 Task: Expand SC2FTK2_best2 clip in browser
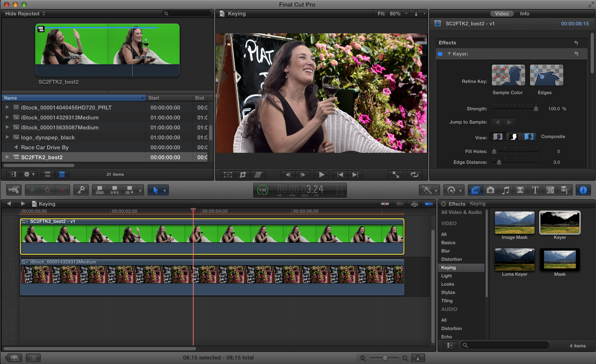pos(6,157)
